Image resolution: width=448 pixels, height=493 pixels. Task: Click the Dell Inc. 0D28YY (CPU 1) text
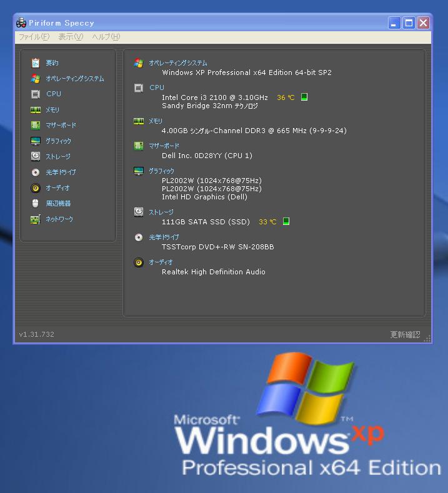(207, 156)
